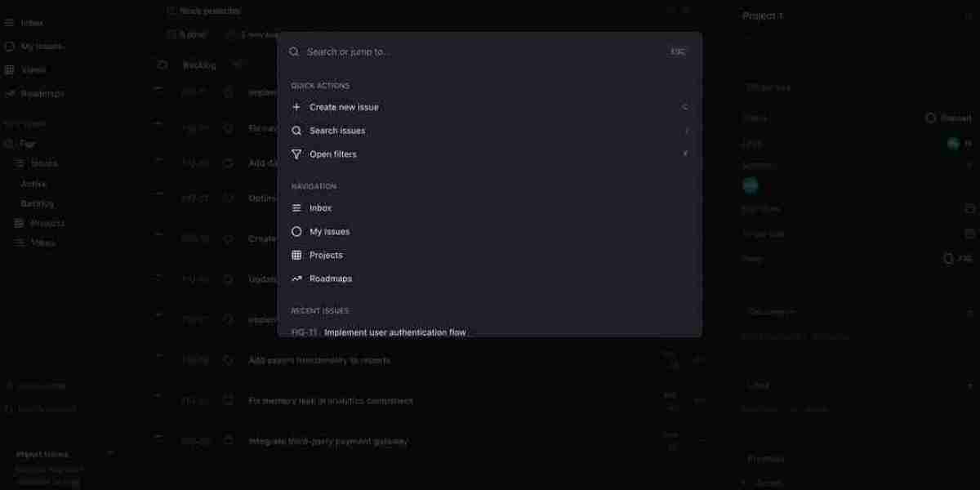
Task: Select the Projects grid icon in the command palette
Action: pos(296,256)
